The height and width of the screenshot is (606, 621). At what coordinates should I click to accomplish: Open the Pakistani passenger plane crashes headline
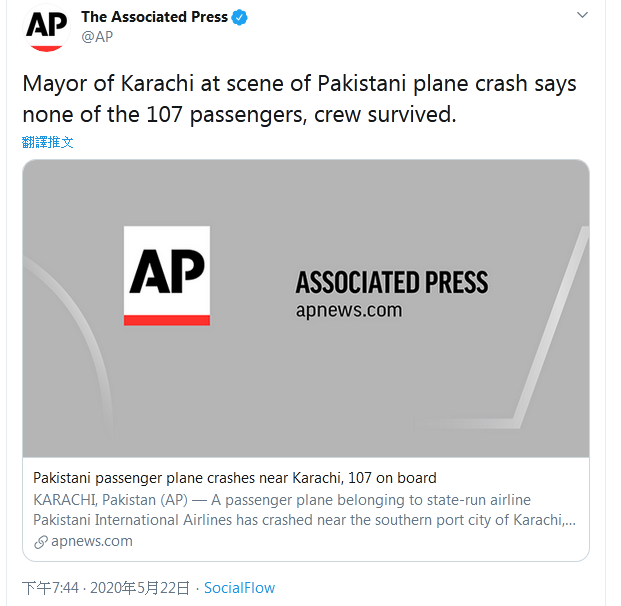(235, 478)
